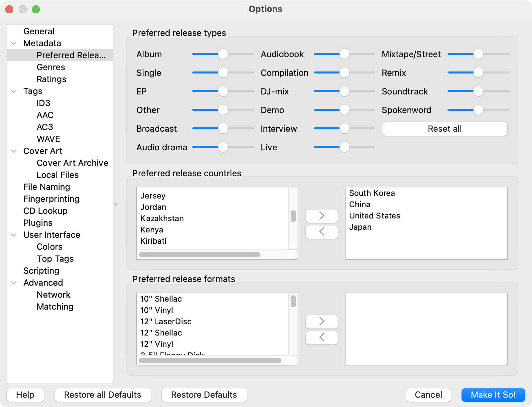This screenshot has height=407, width=532.
Task: Click Restore all Defaults
Action: (x=103, y=395)
